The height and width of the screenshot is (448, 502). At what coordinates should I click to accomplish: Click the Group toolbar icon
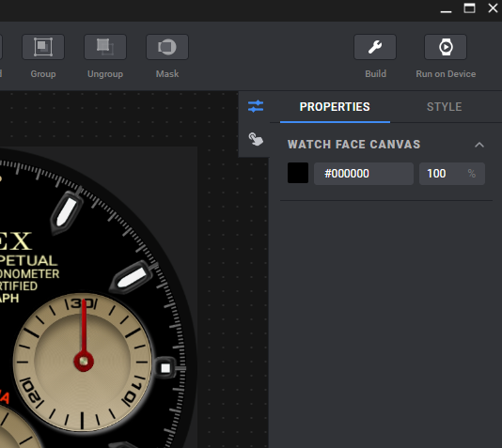pyautogui.click(x=43, y=47)
